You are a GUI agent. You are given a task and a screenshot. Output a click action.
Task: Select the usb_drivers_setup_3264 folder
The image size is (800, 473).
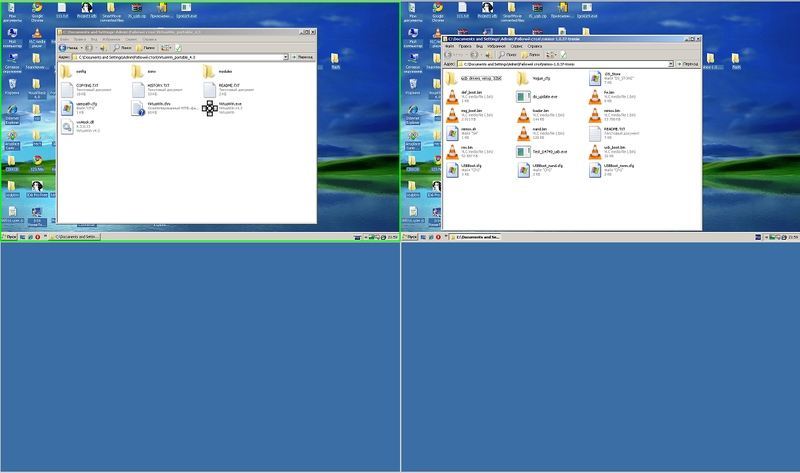(453, 79)
